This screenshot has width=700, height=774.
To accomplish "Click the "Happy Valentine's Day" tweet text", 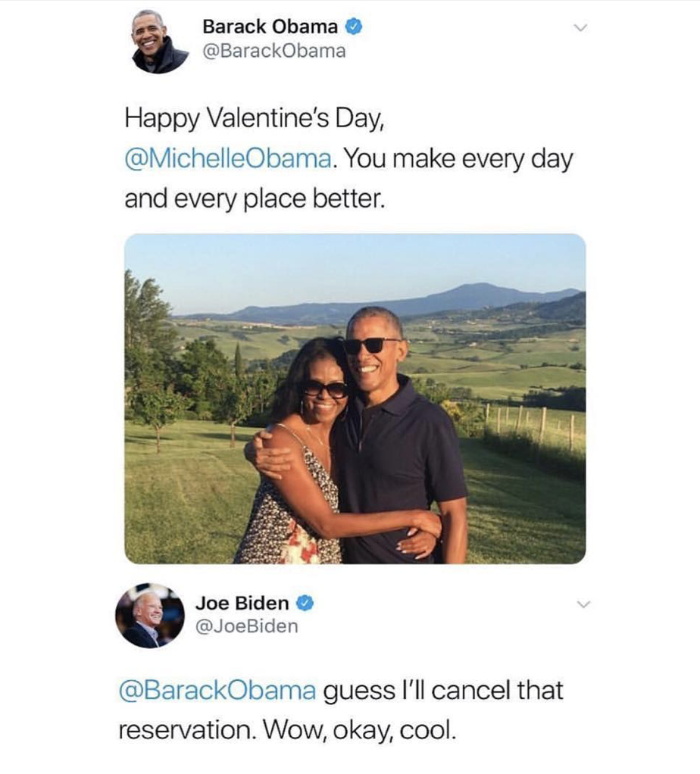I will pos(256,120).
